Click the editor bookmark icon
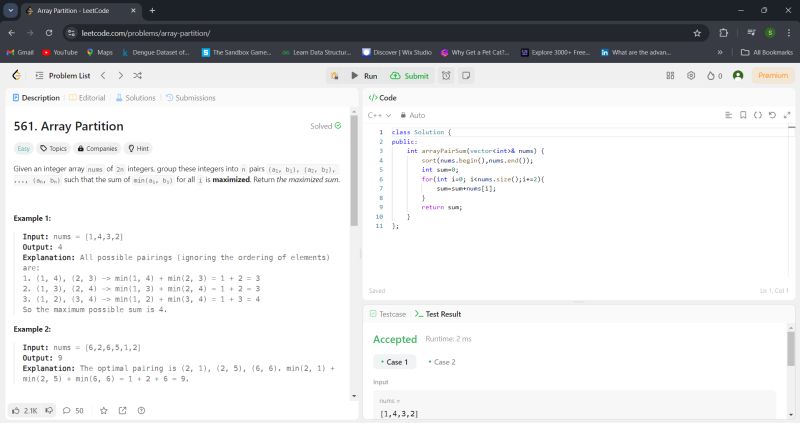This screenshot has height=423, width=800. pyautogui.click(x=743, y=115)
